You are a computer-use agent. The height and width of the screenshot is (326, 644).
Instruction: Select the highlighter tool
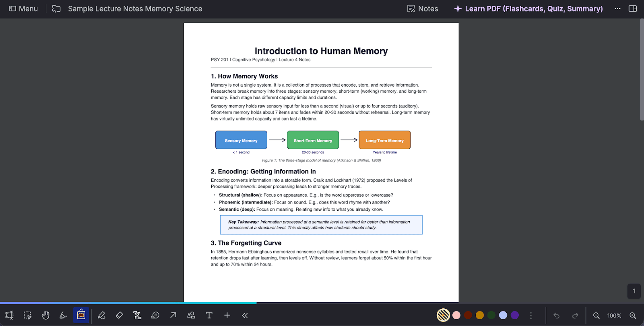[x=63, y=315]
